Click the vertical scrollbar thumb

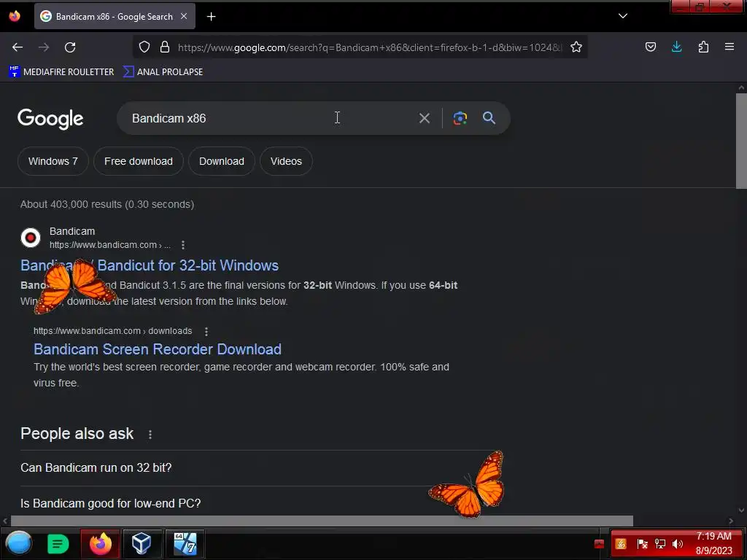pos(741,141)
